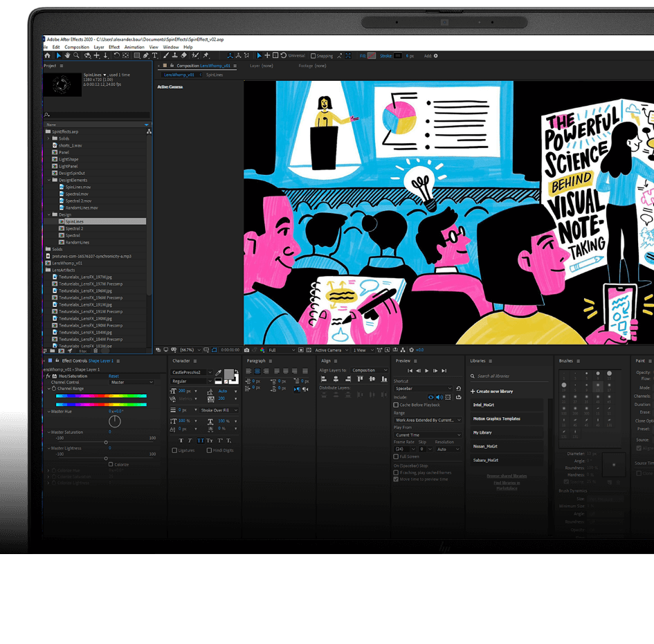This screenshot has height=644, width=654.
Task: Collapse the Master Hue property
Action: click(49, 412)
